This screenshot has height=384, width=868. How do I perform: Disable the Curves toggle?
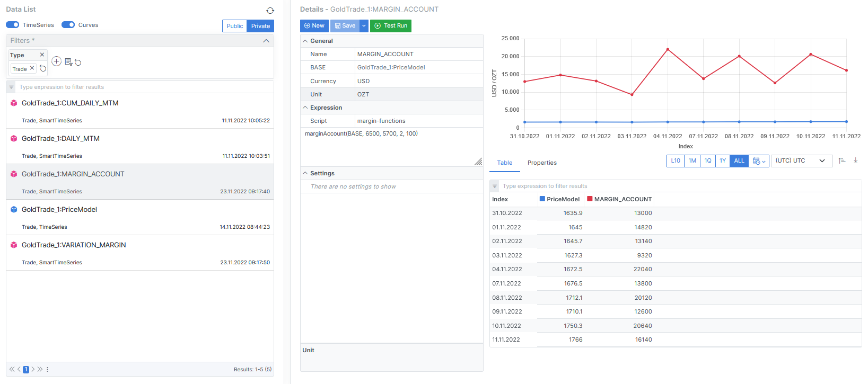68,25
